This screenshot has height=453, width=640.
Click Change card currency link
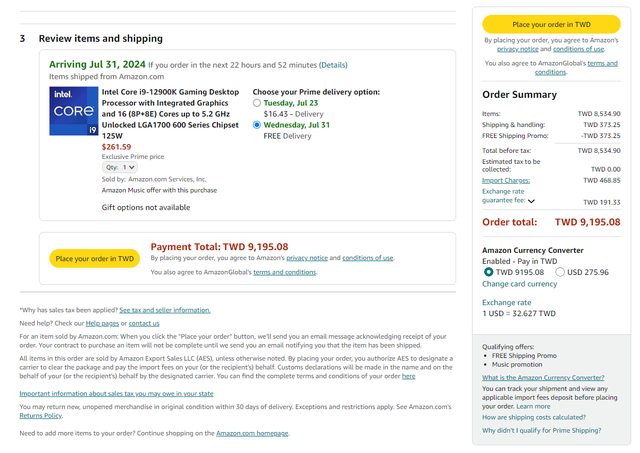click(x=520, y=284)
